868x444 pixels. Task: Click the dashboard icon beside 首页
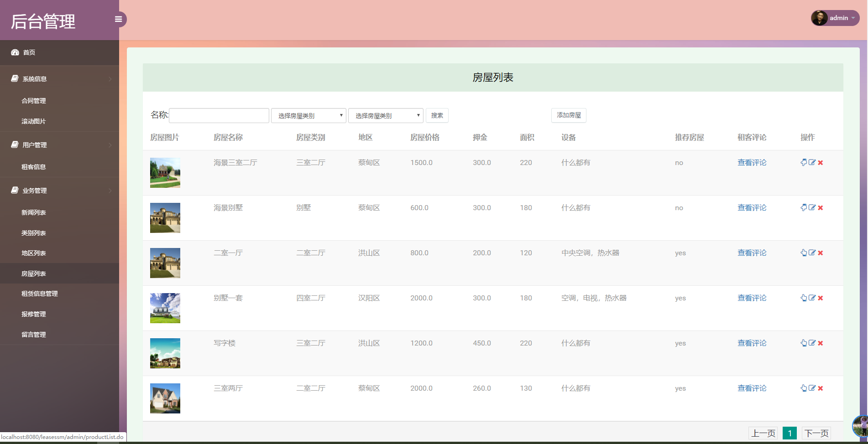[x=15, y=52]
